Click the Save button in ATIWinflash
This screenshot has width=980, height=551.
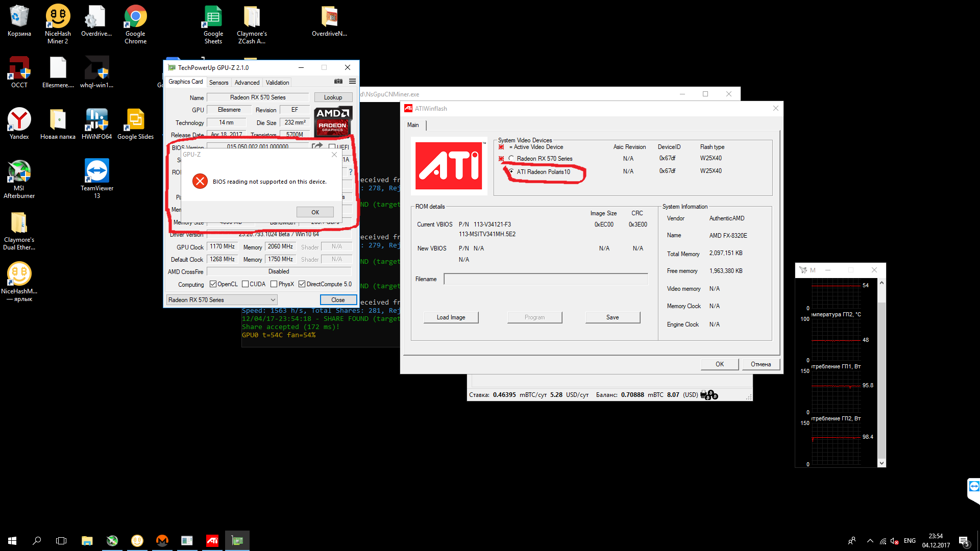click(612, 317)
